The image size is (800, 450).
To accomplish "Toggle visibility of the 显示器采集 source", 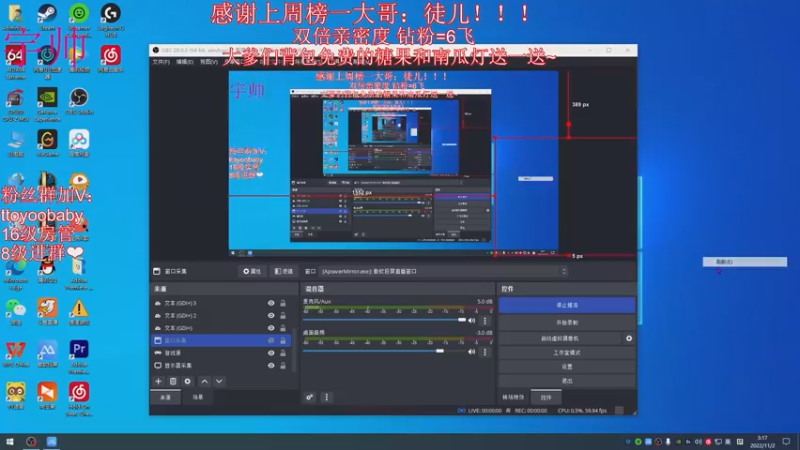I will point(271,365).
